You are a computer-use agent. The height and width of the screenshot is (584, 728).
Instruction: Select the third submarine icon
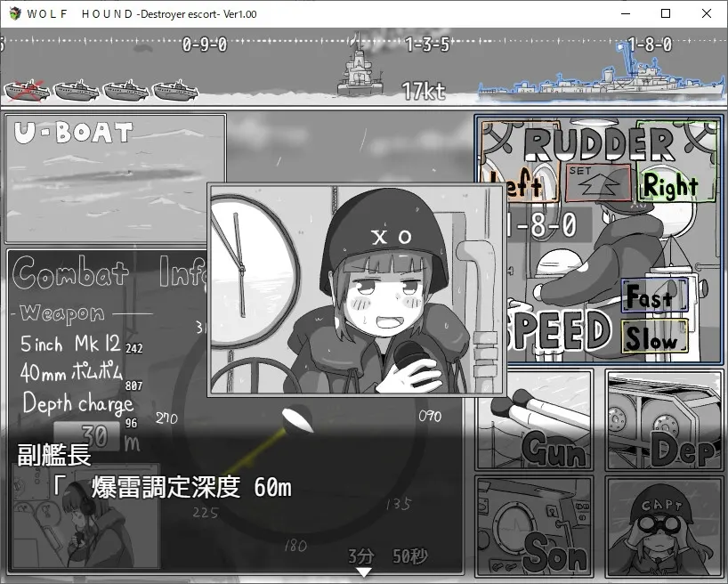pos(125,91)
